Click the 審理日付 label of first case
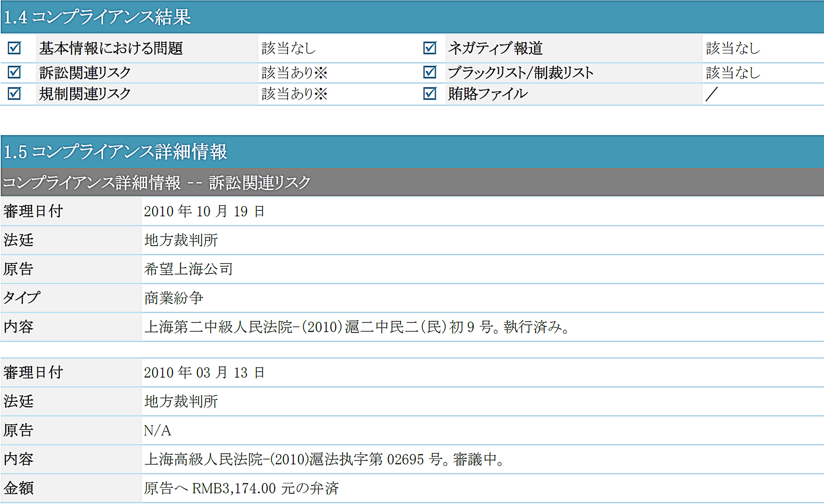 pyautogui.click(x=33, y=211)
